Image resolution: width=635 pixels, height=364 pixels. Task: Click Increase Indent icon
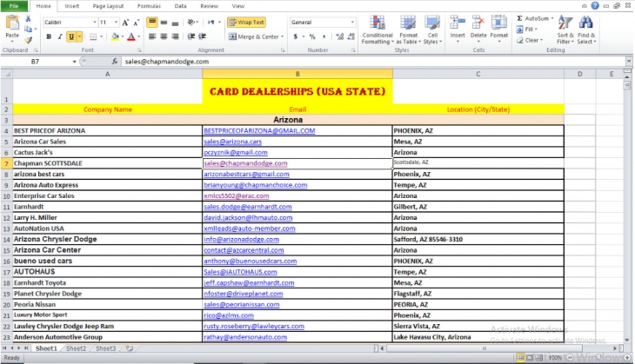(202, 36)
